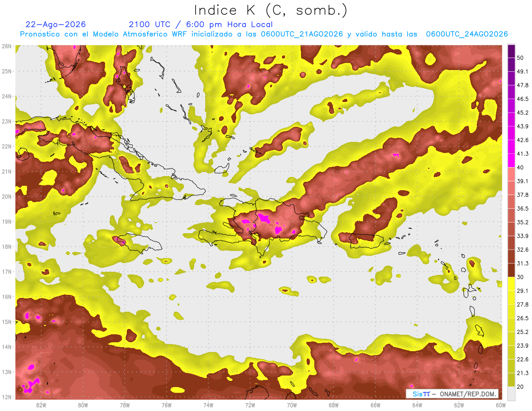The width and height of the screenshot is (532, 411).
Task: Click the colorbar value "47.8"
Action: coord(522,85)
